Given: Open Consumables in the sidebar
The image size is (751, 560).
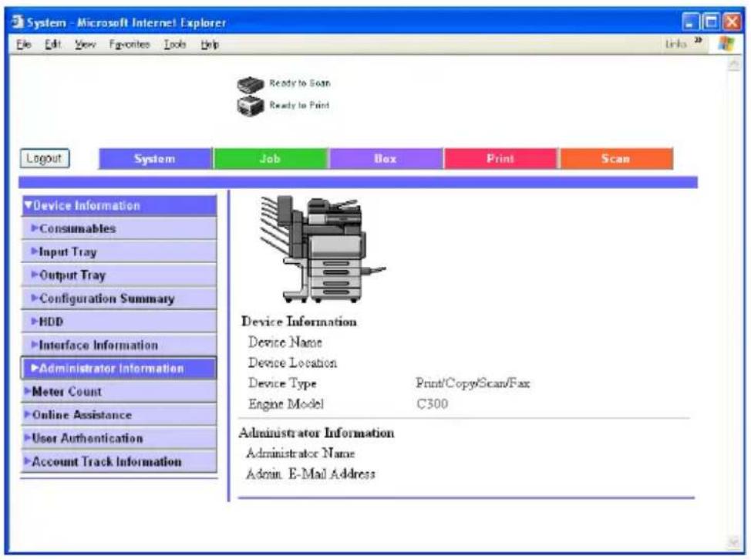Looking at the screenshot, I should pos(119,228).
